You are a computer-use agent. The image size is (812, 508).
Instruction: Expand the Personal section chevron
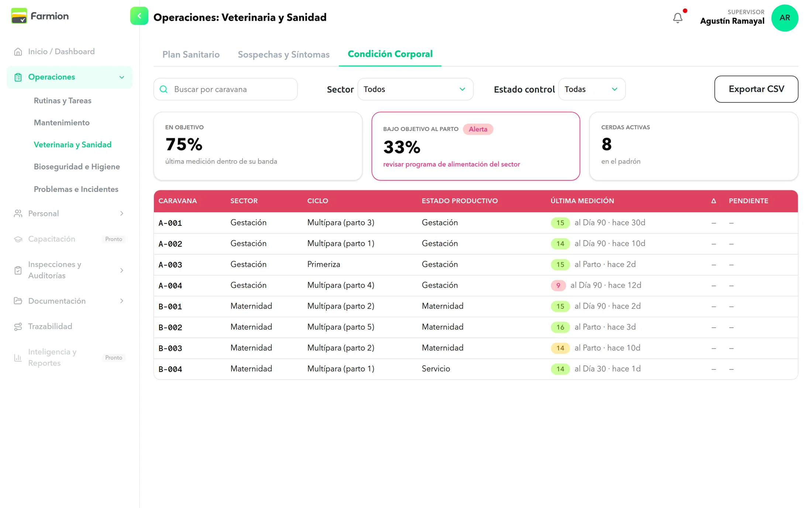coord(122,214)
